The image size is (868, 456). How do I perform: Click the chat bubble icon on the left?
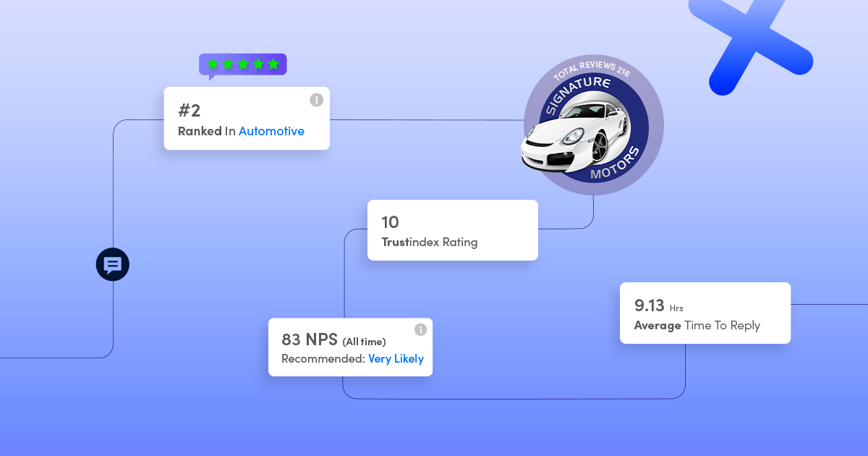click(112, 264)
